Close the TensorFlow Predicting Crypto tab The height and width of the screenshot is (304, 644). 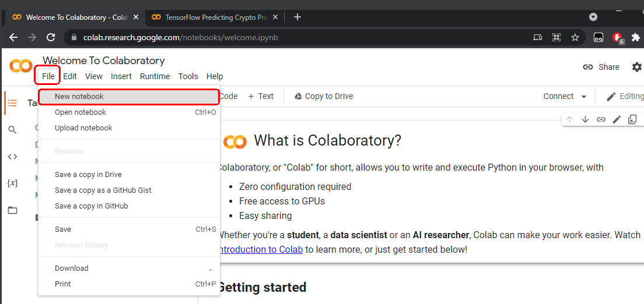(275, 17)
